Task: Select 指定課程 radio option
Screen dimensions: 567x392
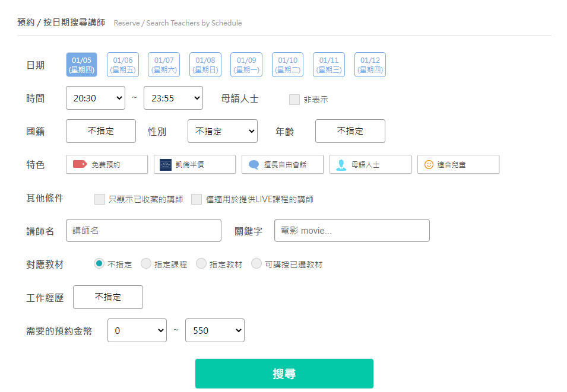Action: pos(145,264)
